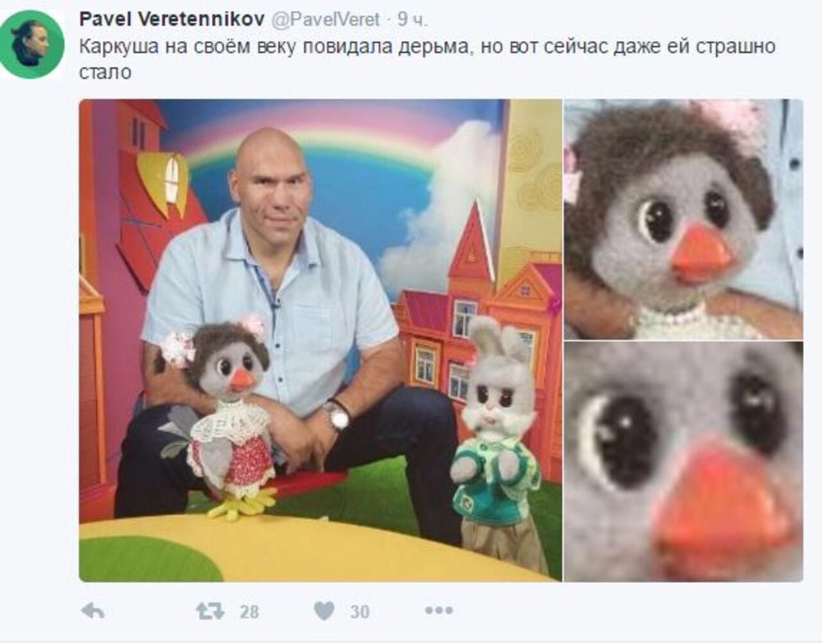Open the three-dots more options menu
The height and width of the screenshot is (644, 822).
[439, 611]
